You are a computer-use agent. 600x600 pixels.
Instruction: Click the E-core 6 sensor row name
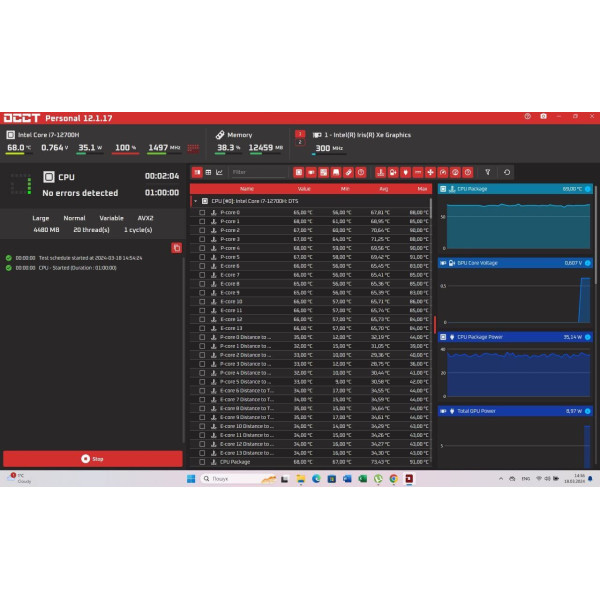[x=230, y=266]
